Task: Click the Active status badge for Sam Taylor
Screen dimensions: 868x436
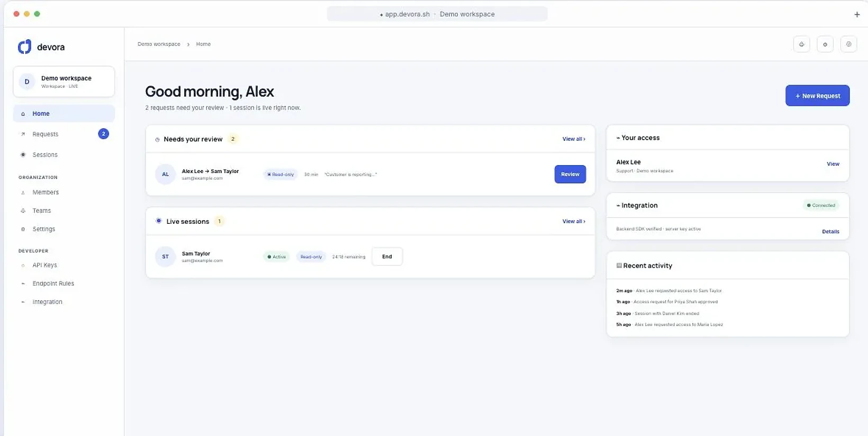Action: [x=276, y=257]
